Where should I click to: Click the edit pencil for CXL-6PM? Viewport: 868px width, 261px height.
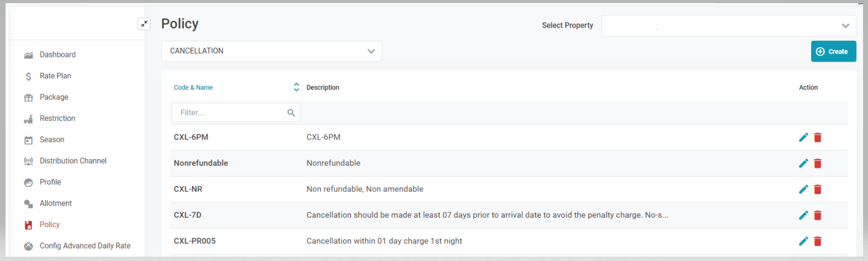click(803, 137)
